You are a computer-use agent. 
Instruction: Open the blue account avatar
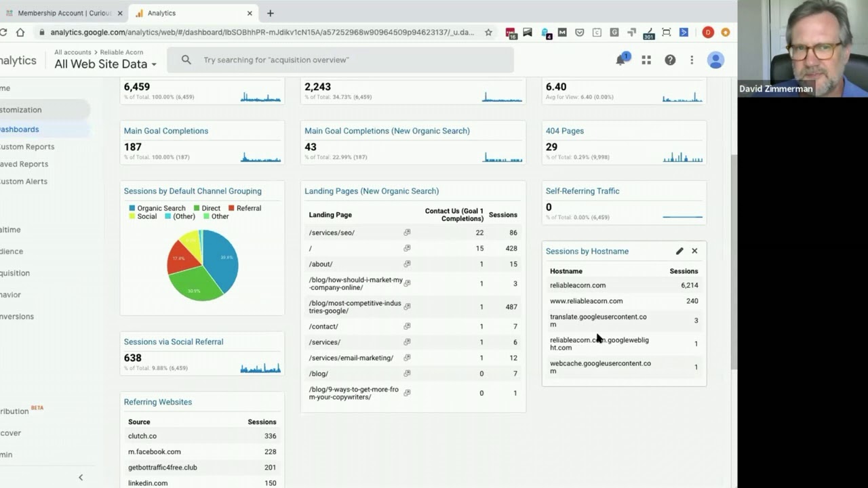[715, 60]
